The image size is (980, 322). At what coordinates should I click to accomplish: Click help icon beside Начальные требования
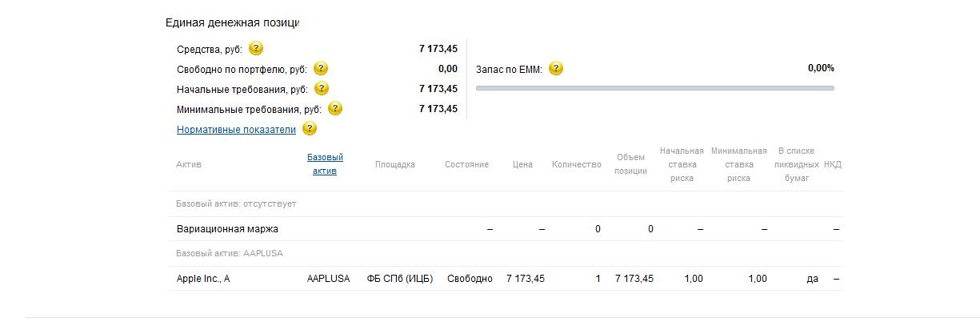click(322, 89)
